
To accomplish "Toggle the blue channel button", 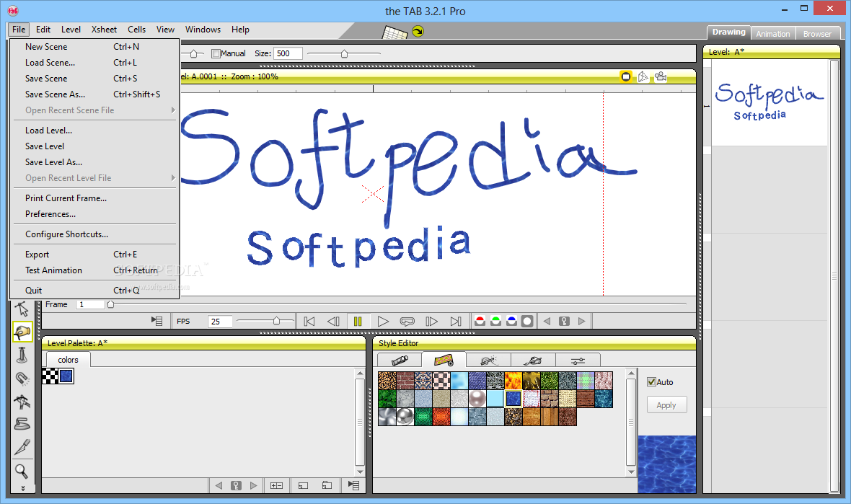I will pyautogui.click(x=511, y=321).
